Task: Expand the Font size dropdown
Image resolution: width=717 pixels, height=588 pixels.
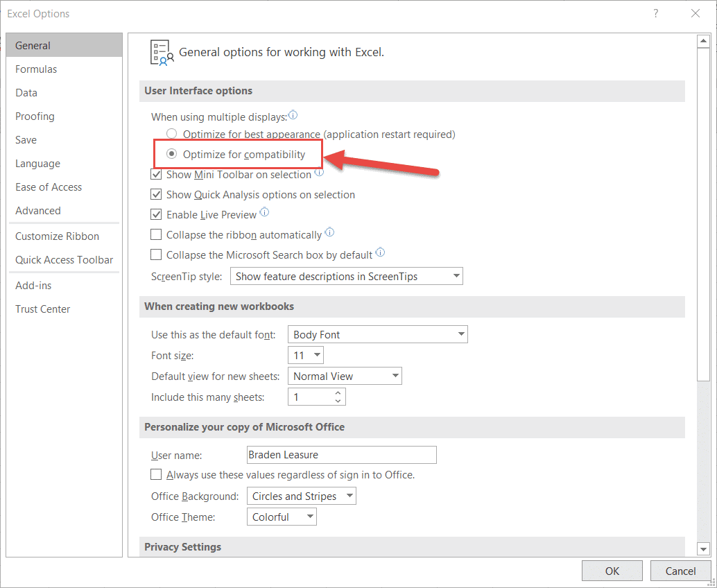Action: point(306,355)
